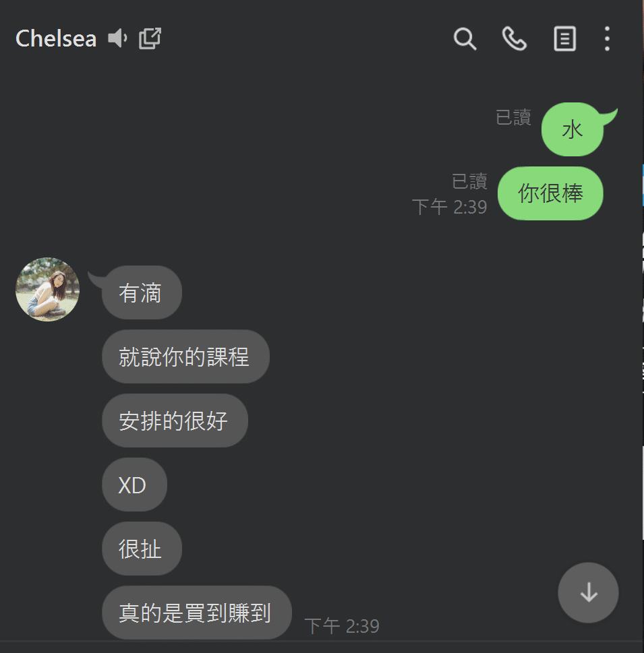Start a voice call with Chelsea

515,38
